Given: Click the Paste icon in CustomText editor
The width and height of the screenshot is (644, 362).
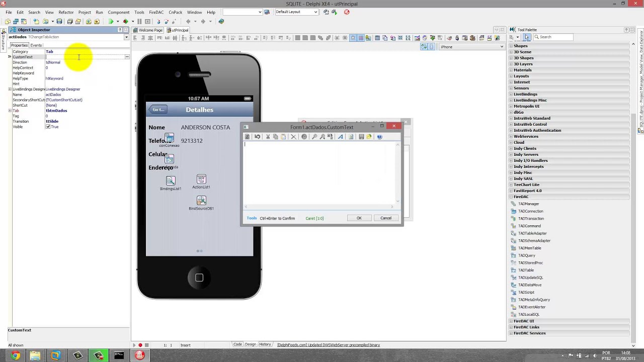Looking at the screenshot, I should point(283,137).
